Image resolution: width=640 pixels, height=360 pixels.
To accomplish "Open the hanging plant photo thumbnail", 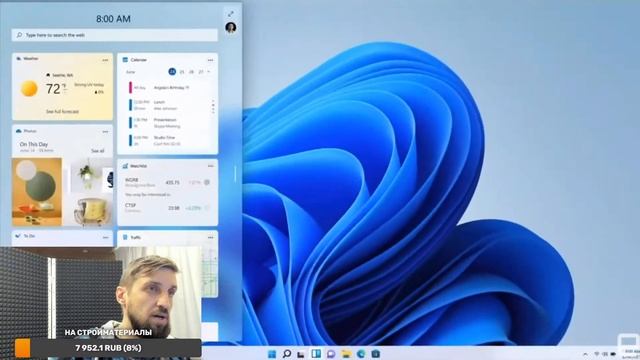I will (x=87, y=176).
